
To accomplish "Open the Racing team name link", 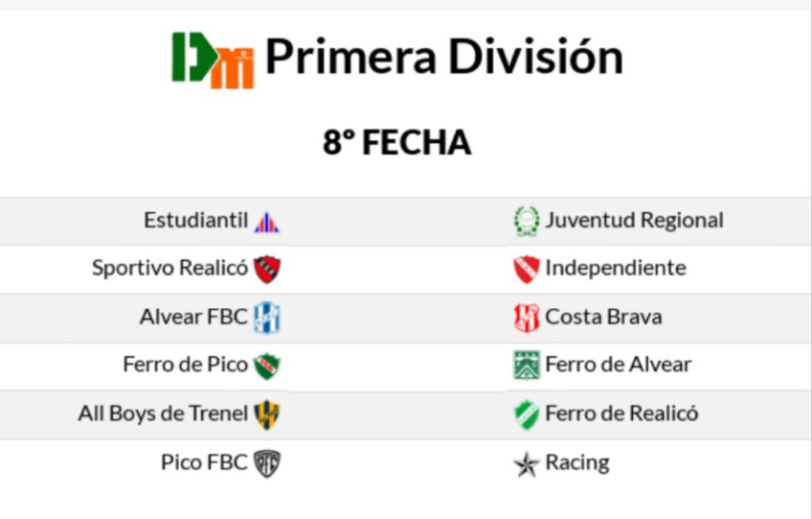I will coord(577,463).
